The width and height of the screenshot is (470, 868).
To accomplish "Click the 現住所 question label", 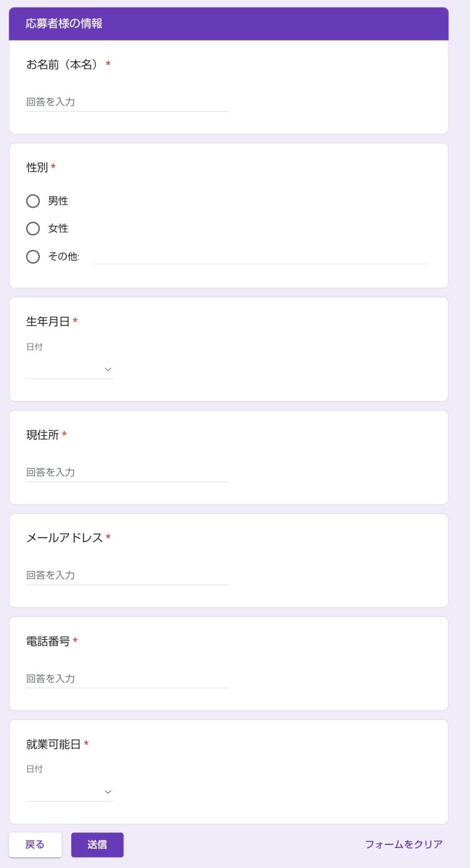I will [42, 435].
